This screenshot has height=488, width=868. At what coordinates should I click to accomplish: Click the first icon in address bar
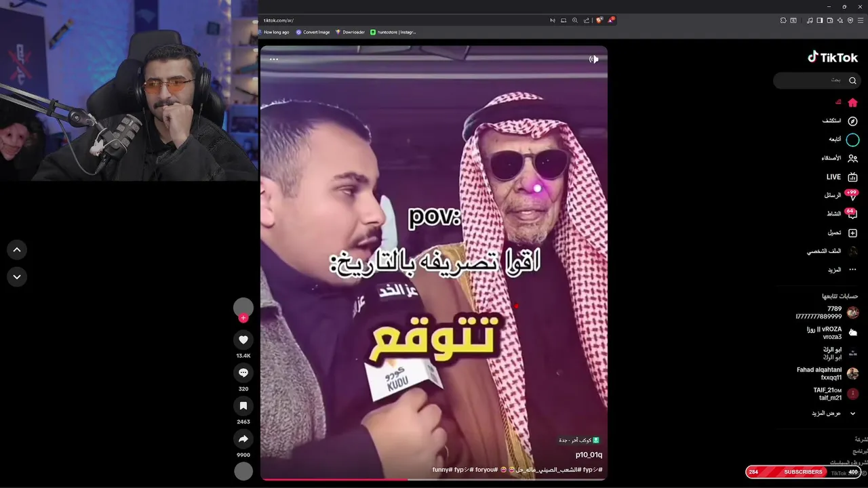552,20
